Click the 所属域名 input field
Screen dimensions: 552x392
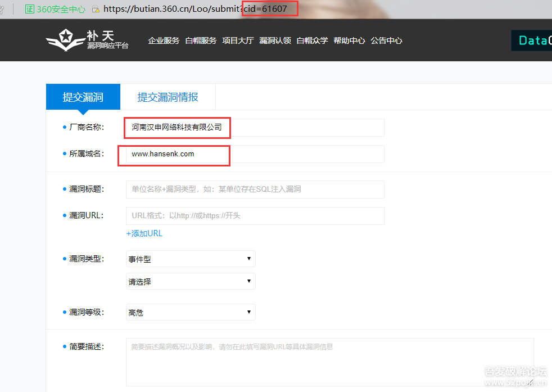click(x=255, y=154)
